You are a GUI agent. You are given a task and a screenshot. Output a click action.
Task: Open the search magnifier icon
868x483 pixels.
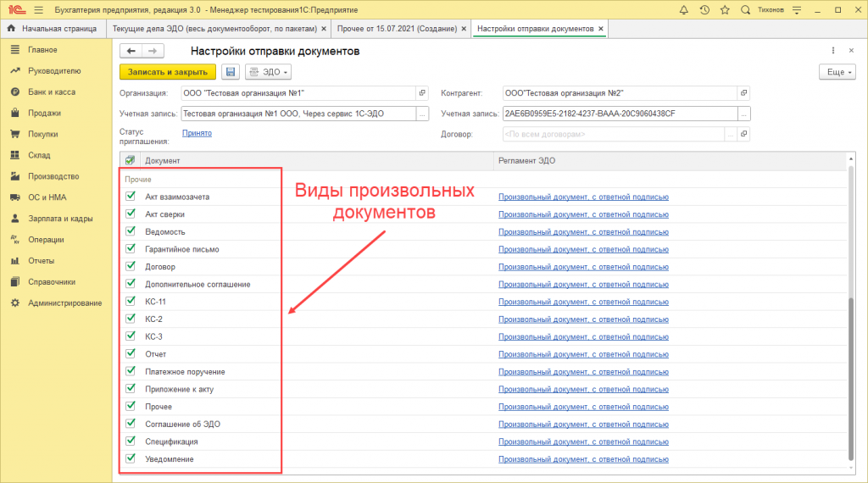click(x=746, y=10)
